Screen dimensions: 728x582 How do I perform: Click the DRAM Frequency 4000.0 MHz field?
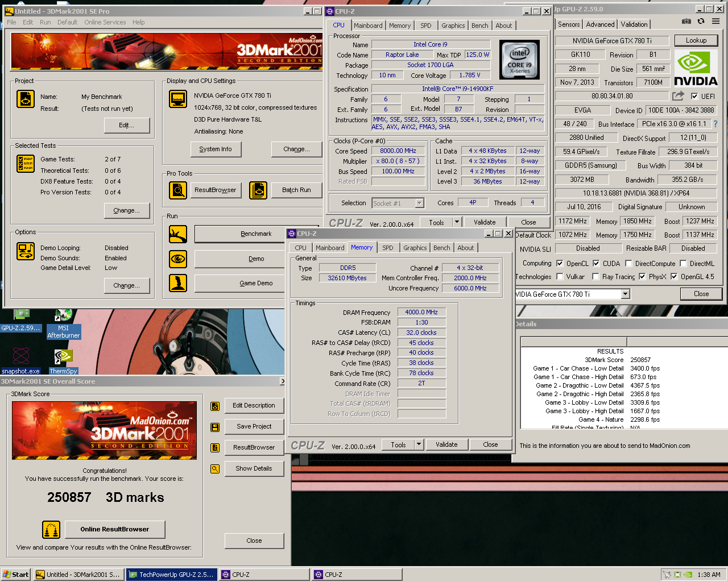click(421, 312)
